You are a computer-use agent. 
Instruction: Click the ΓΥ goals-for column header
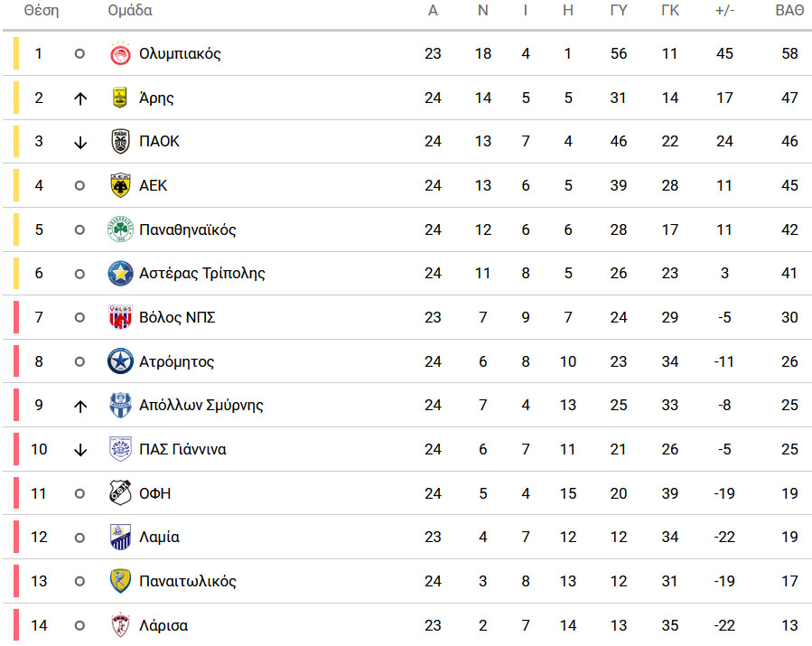619,10
